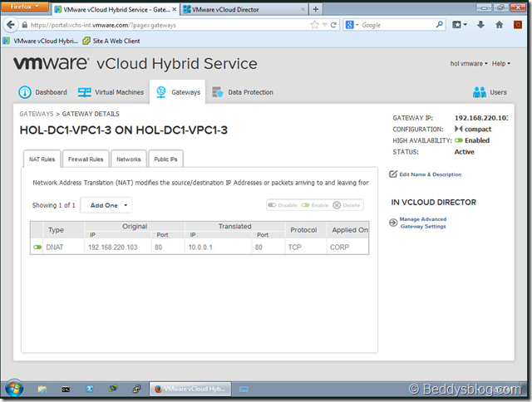Open the Public IPs tab
The height and width of the screenshot is (402, 532).
[x=166, y=159]
